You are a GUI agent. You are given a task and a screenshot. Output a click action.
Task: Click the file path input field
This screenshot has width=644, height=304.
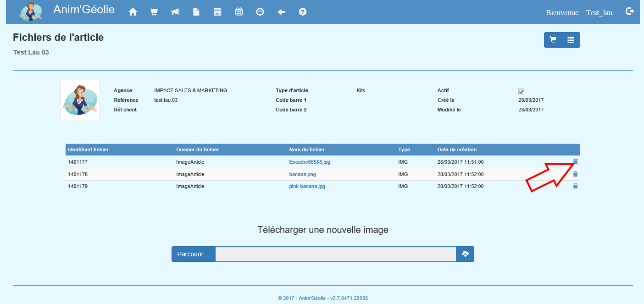[x=335, y=254]
